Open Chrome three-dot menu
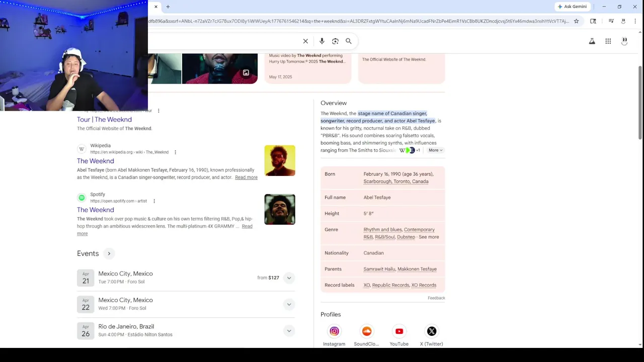 click(x=635, y=21)
